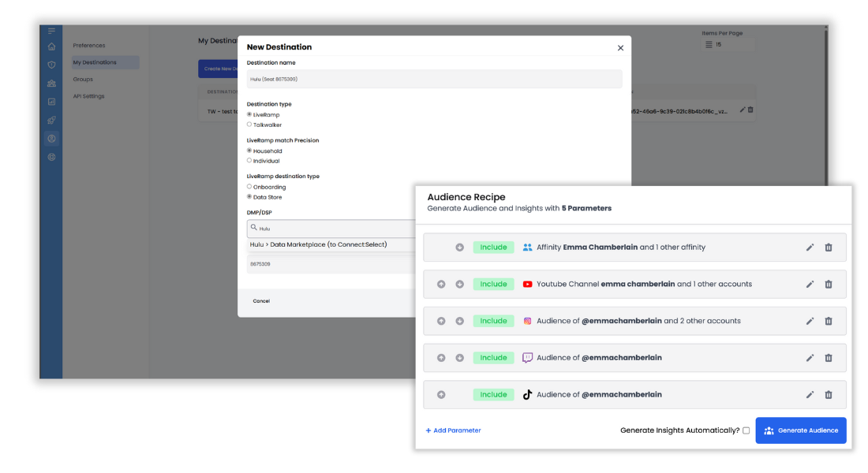
Task: Cancel the New Destination dialog
Action: point(261,301)
